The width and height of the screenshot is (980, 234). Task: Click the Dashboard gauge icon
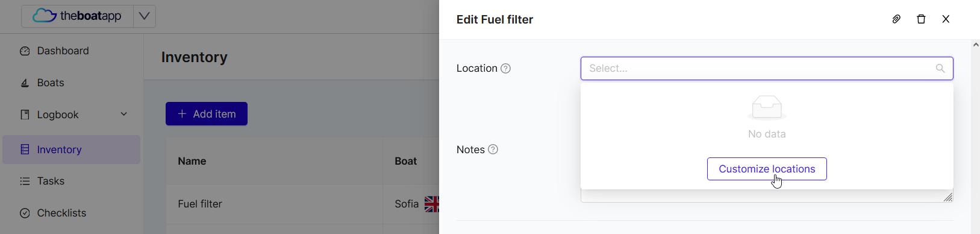pos(25,51)
